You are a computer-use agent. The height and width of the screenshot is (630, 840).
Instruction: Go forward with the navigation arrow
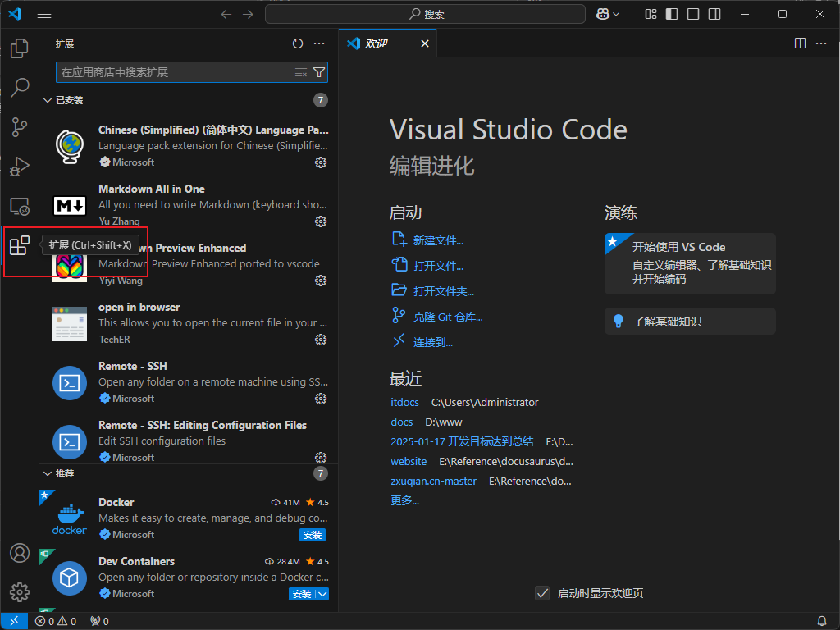[248, 15]
